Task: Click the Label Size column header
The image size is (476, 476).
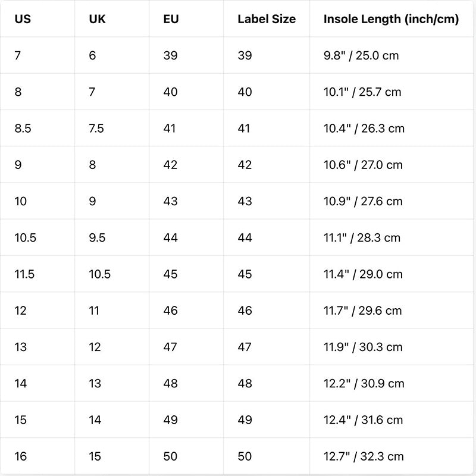Action: [x=267, y=19]
